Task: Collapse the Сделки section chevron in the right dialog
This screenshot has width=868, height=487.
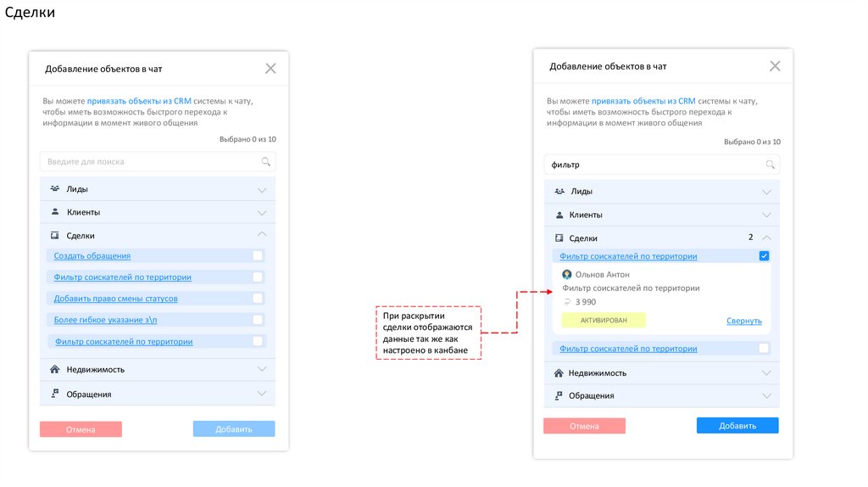Action: coord(767,238)
